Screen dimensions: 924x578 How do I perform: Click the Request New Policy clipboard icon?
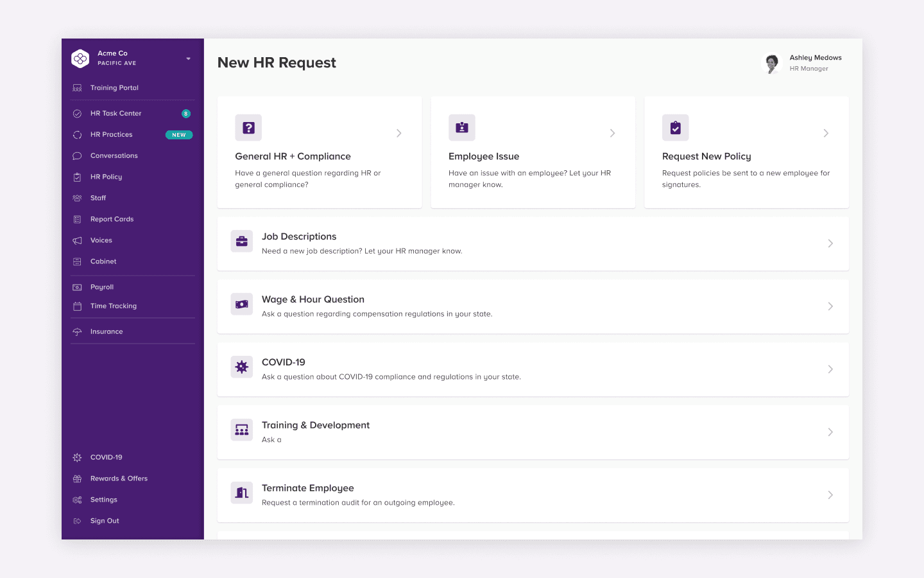coord(675,128)
